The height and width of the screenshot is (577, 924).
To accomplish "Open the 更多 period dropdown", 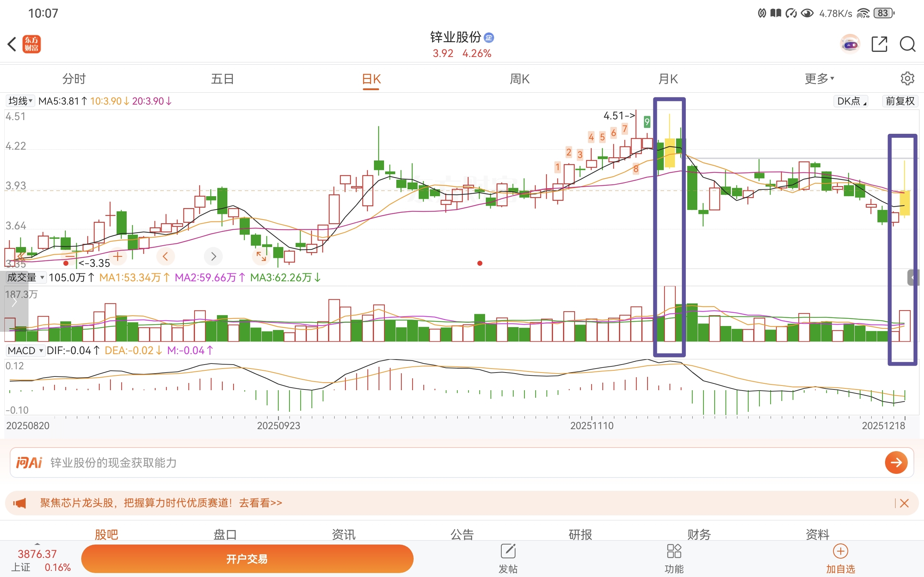I will coord(819,79).
